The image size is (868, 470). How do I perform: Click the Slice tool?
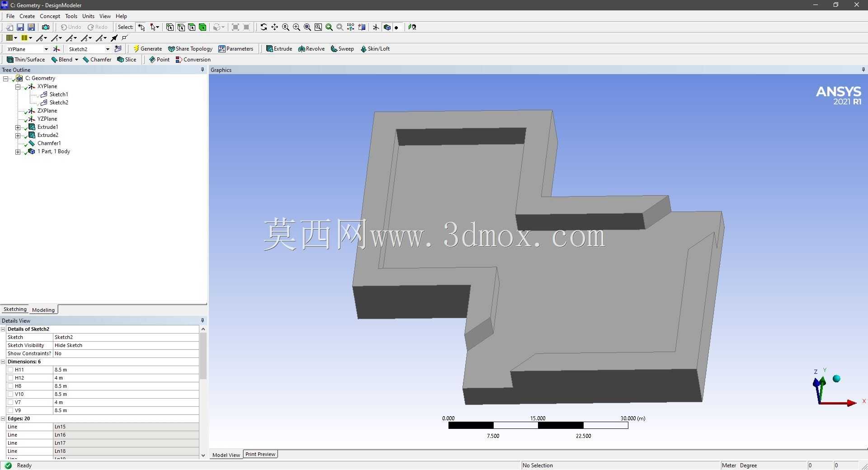click(x=127, y=60)
